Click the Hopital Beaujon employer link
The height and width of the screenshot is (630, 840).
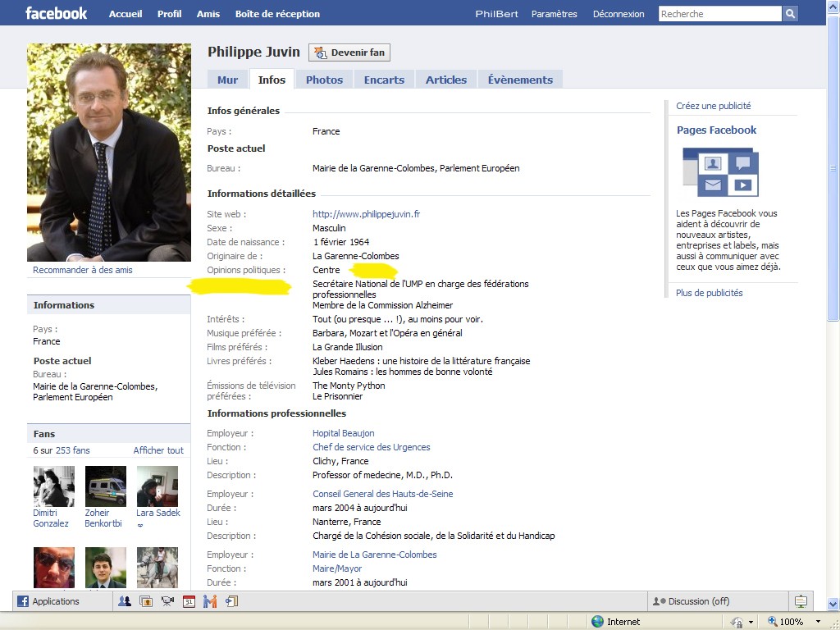coord(344,433)
